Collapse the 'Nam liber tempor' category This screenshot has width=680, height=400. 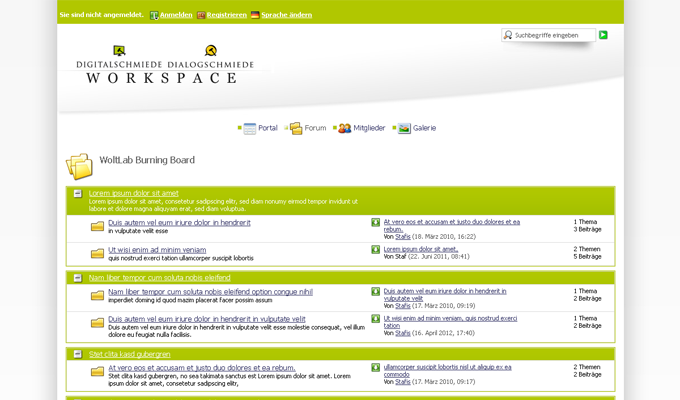(x=78, y=277)
